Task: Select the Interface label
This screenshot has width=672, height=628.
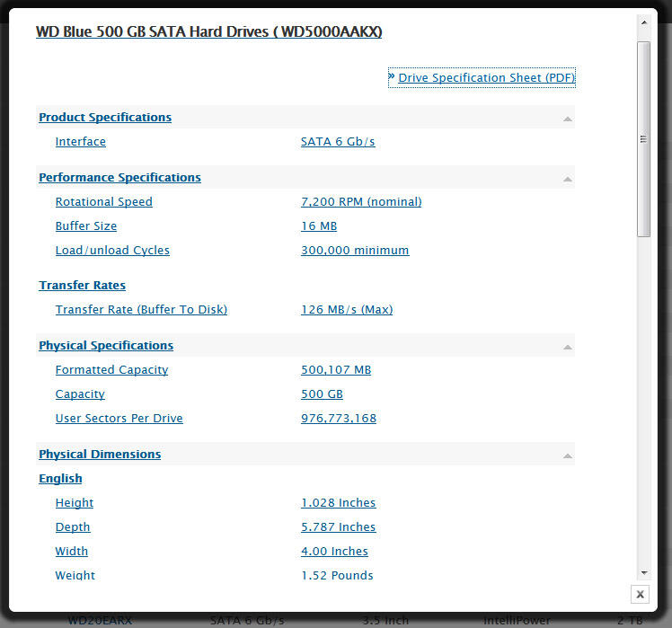Action: [x=81, y=141]
